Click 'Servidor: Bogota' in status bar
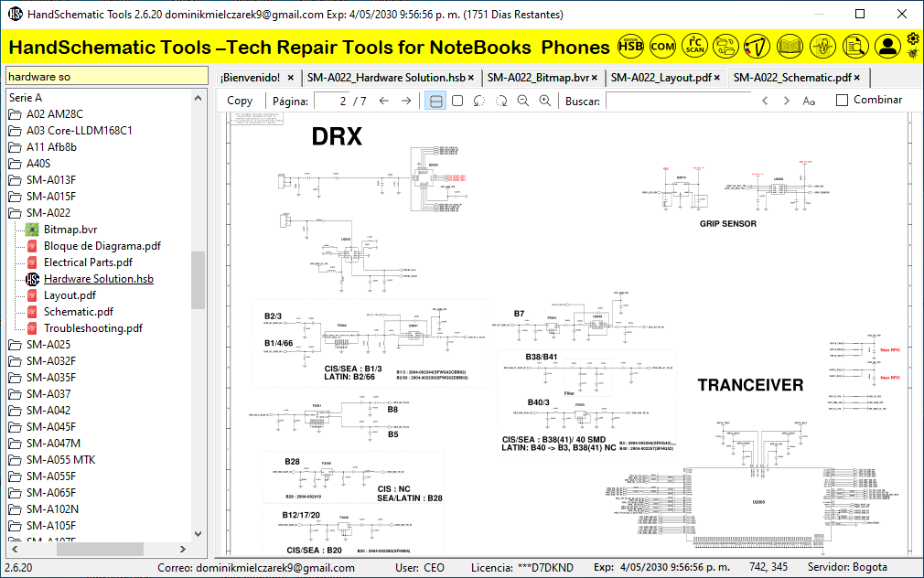924x578 pixels. pyautogui.click(x=847, y=567)
